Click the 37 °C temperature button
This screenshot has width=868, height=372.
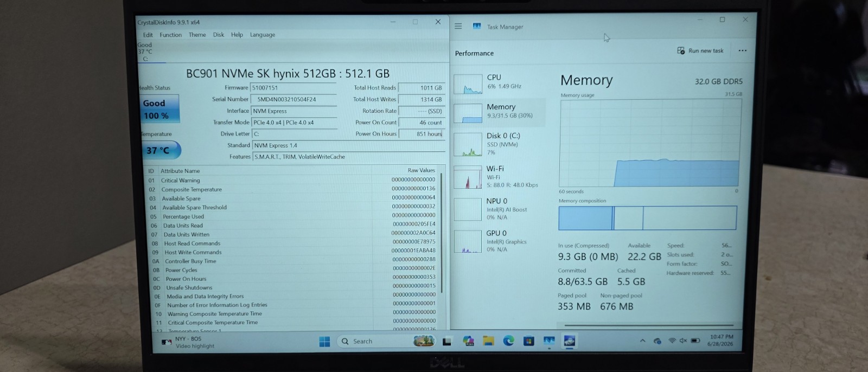(x=161, y=150)
